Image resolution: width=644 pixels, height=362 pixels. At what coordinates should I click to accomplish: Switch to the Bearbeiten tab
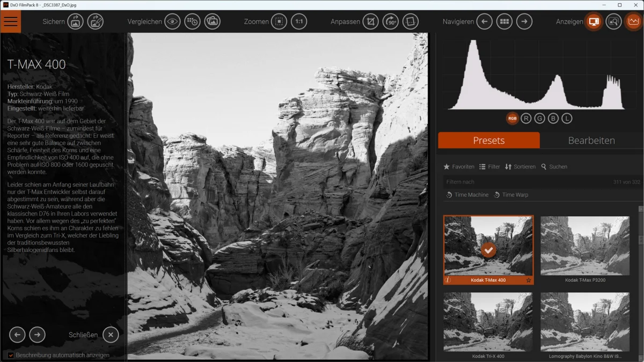(x=591, y=141)
